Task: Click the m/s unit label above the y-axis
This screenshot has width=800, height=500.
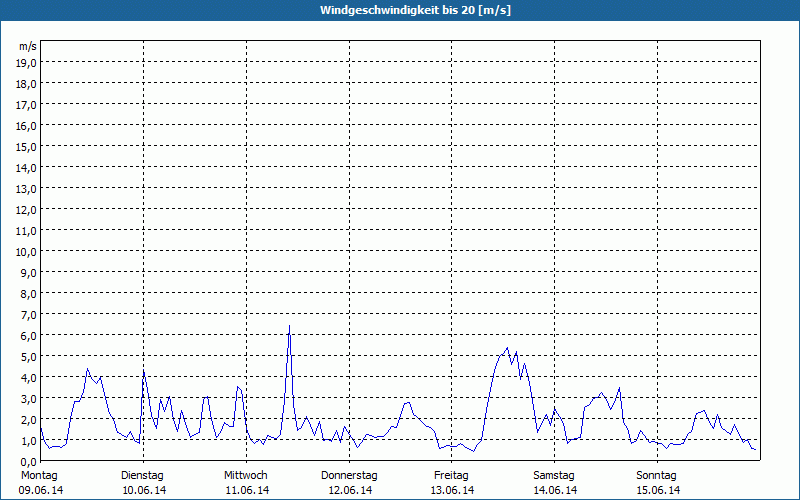Action: (x=28, y=46)
